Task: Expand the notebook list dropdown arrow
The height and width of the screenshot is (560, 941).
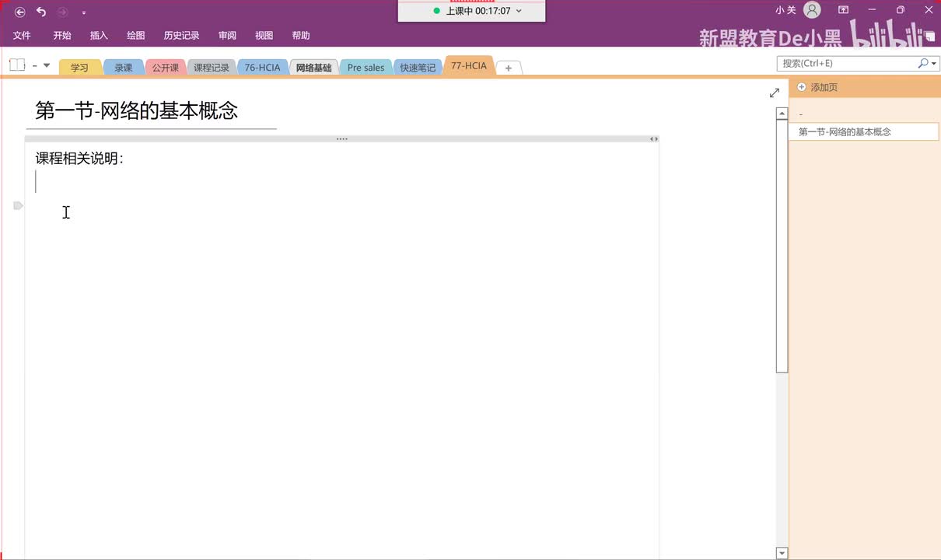Action: pyautogui.click(x=47, y=65)
